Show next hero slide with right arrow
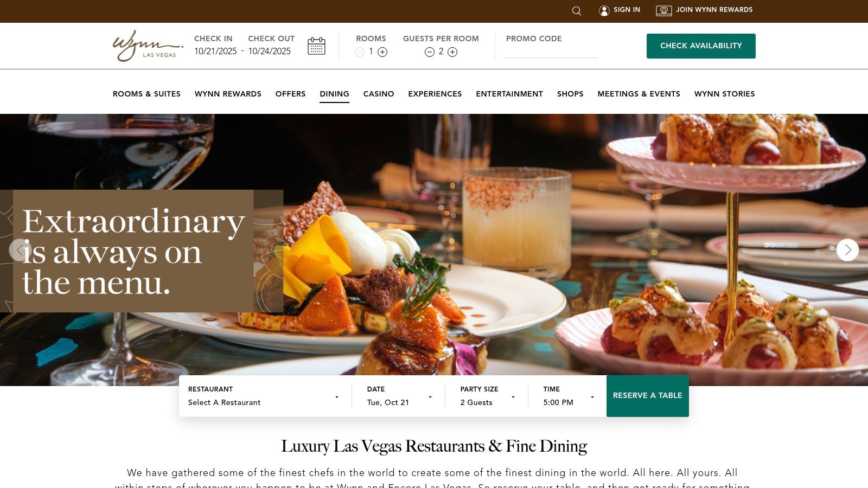The width and height of the screenshot is (868, 488). point(847,250)
